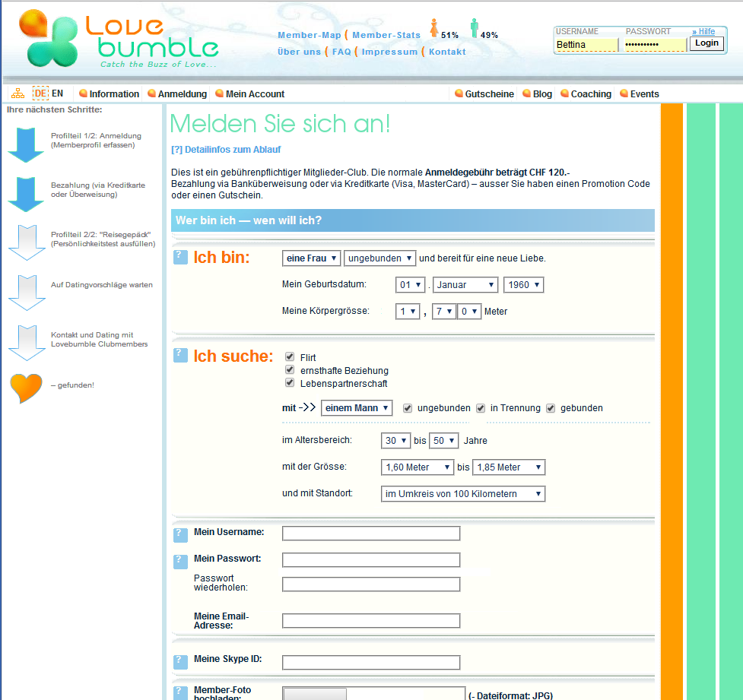The width and height of the screenshot is (743, 700).
Task: Open the Detailinfos zum Ablauf link
Action: [226, 150]
